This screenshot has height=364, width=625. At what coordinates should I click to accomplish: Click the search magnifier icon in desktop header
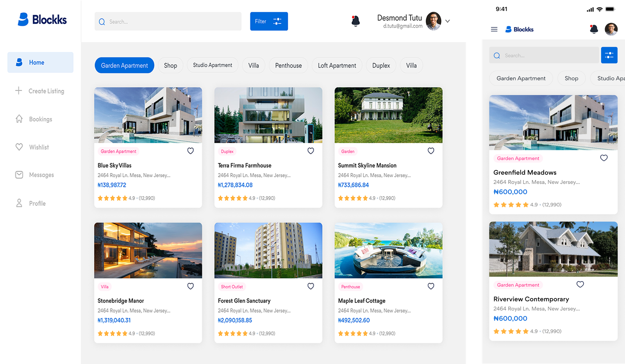102,22
